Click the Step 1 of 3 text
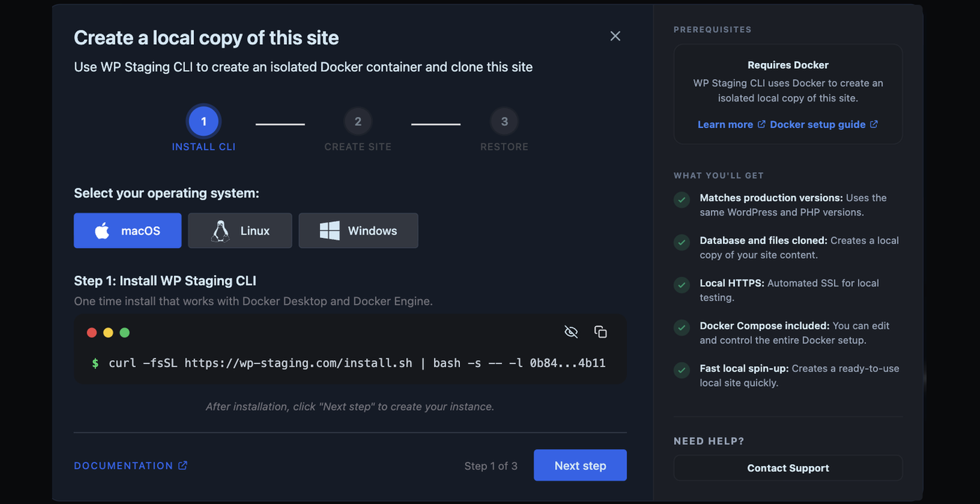The width and height of the screenshot is (980, 504). (491, 465)
